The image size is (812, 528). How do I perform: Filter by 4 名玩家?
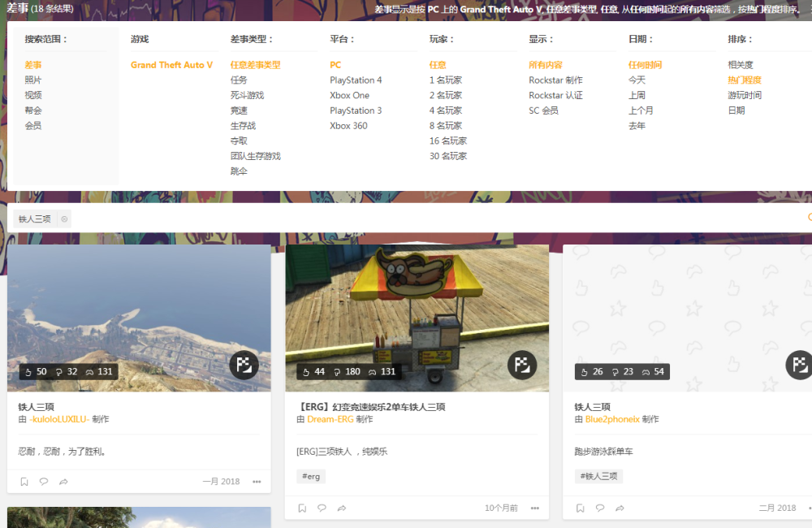[x=445, y=110]
